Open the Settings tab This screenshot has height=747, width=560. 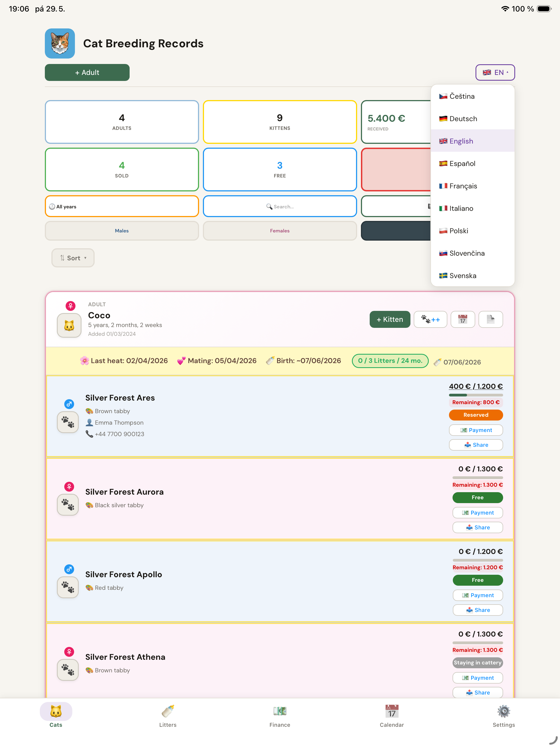[x=504, y=715]
